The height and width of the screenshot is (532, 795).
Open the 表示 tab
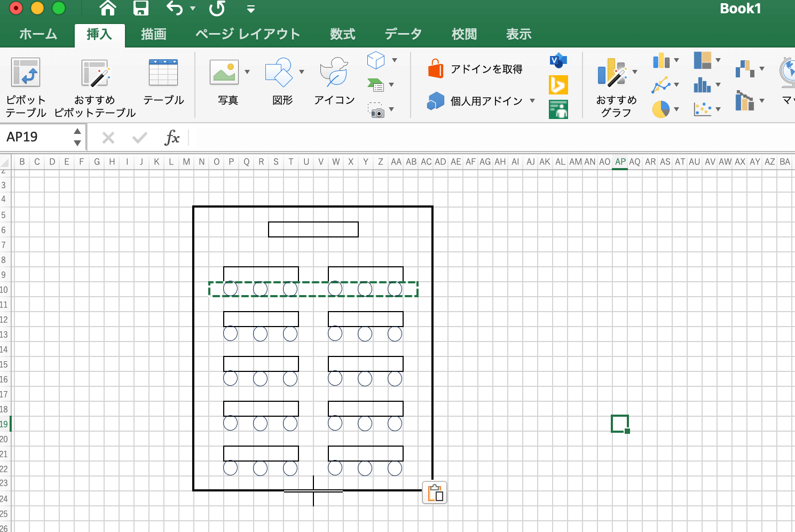coord(518,34)
